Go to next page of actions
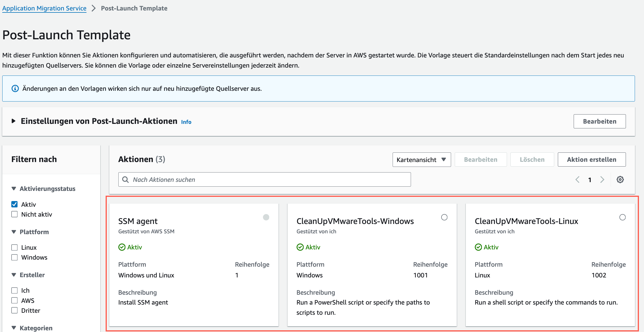 [x=602, y=180]
